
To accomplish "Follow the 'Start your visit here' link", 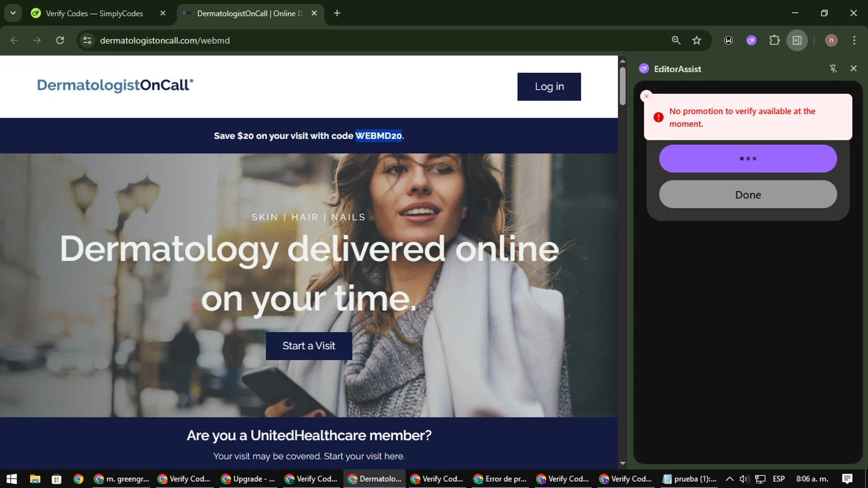I will point(364,456).
